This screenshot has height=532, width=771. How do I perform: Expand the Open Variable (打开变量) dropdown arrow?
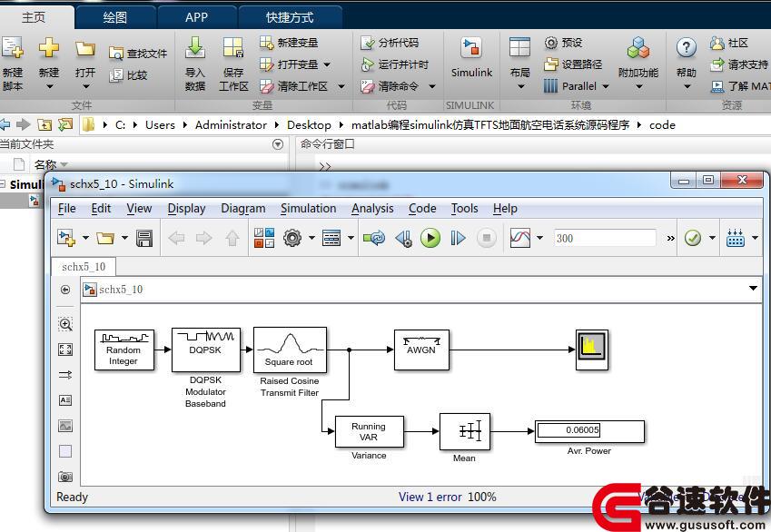327,64
